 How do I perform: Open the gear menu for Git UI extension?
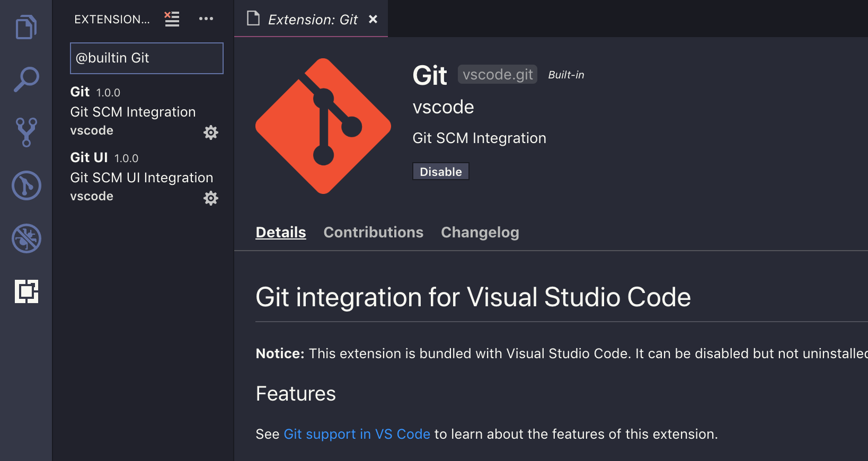pyautogui.click(x=211, y=198)
